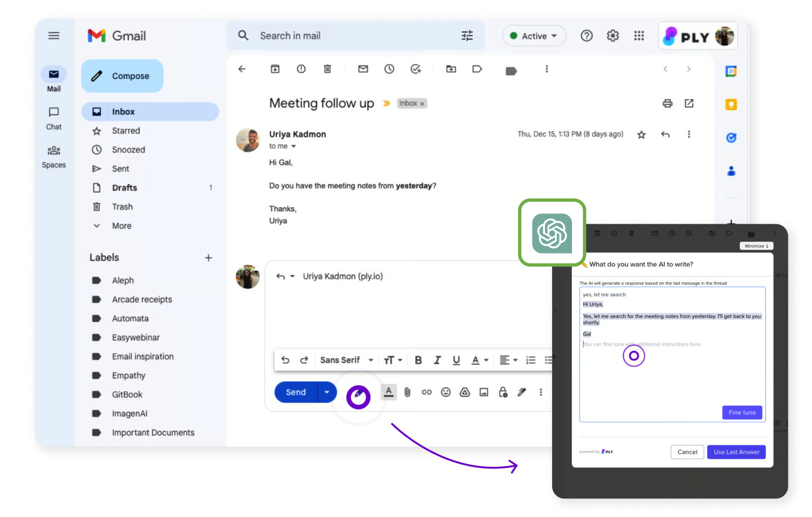812x517 pixels.
Task: Open the Arcade receipts label
Action: 142,299
